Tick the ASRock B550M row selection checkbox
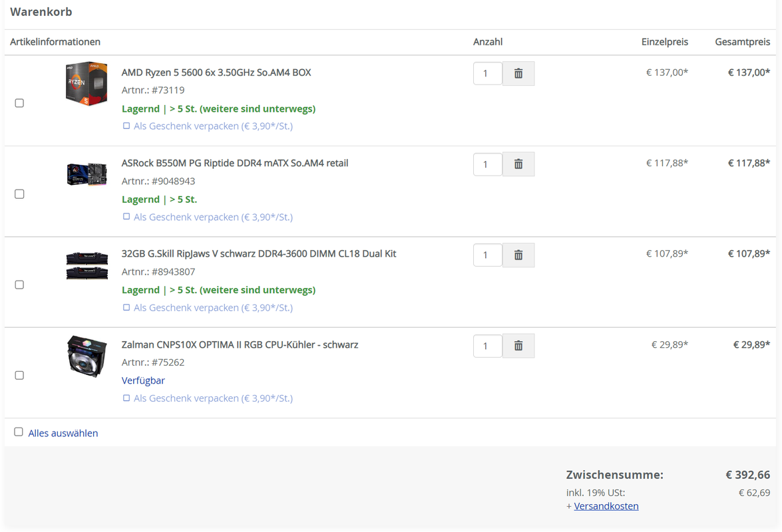This screenshot has height=532, width=782. (x=19, y=194)
